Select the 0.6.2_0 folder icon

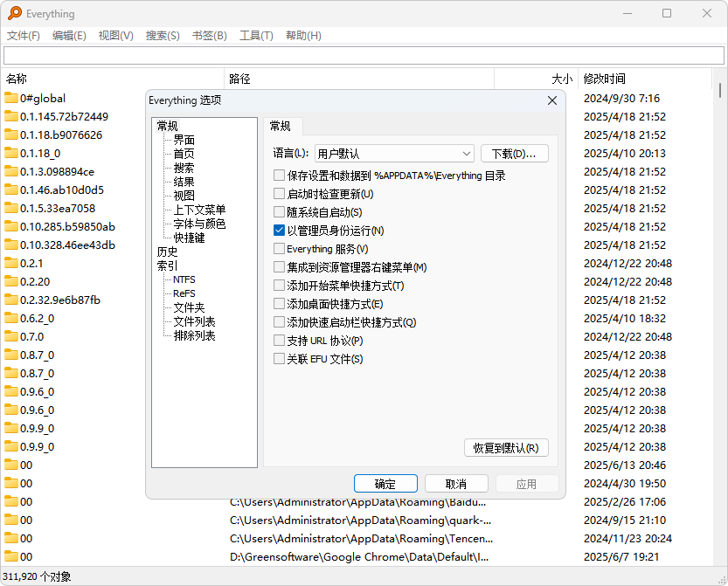11,318
